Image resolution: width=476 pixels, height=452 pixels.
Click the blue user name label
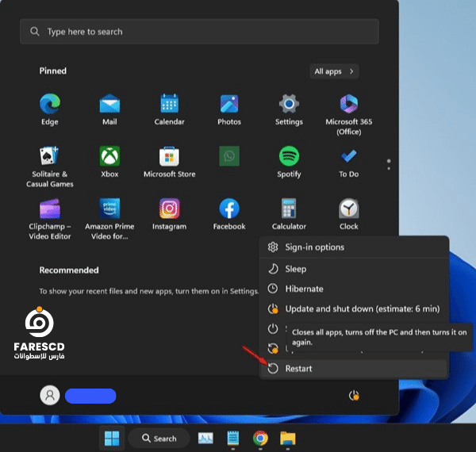coord(90,396)
